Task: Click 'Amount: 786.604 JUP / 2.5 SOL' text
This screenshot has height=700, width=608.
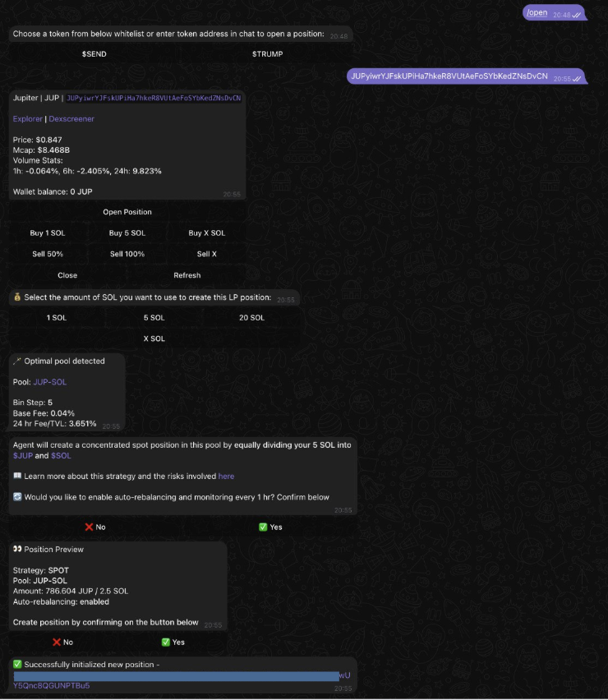Action: click(x=71, y=591)
